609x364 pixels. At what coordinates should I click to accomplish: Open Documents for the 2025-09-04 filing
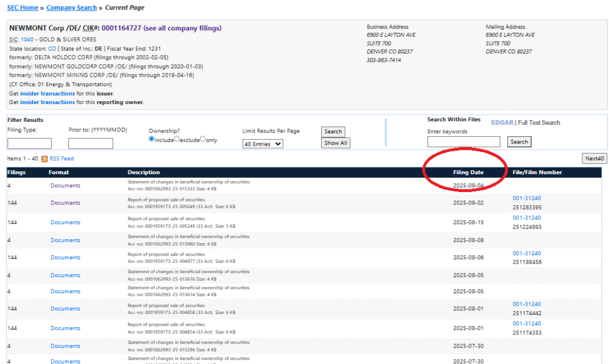pyautogui.click(x=65, y=186)
